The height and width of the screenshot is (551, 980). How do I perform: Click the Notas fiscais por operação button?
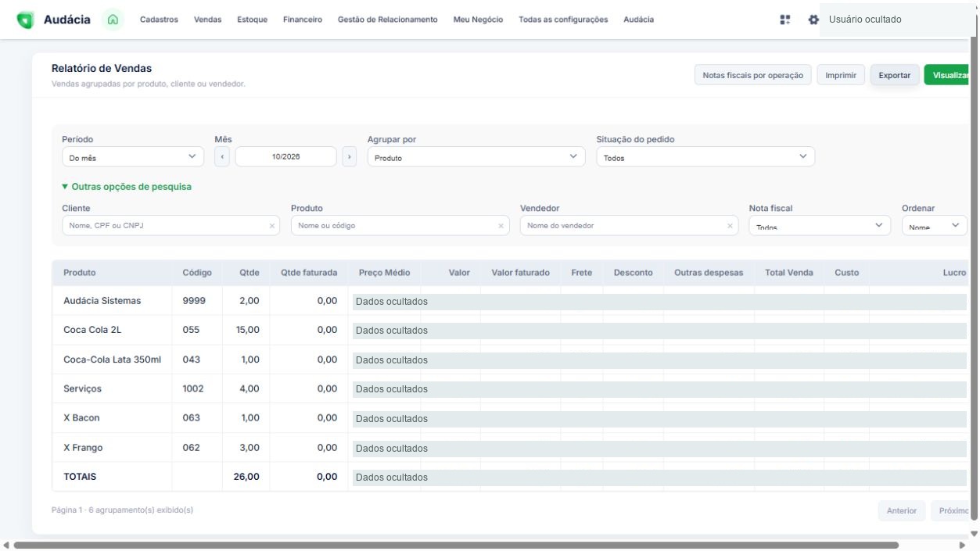(753, 75)
